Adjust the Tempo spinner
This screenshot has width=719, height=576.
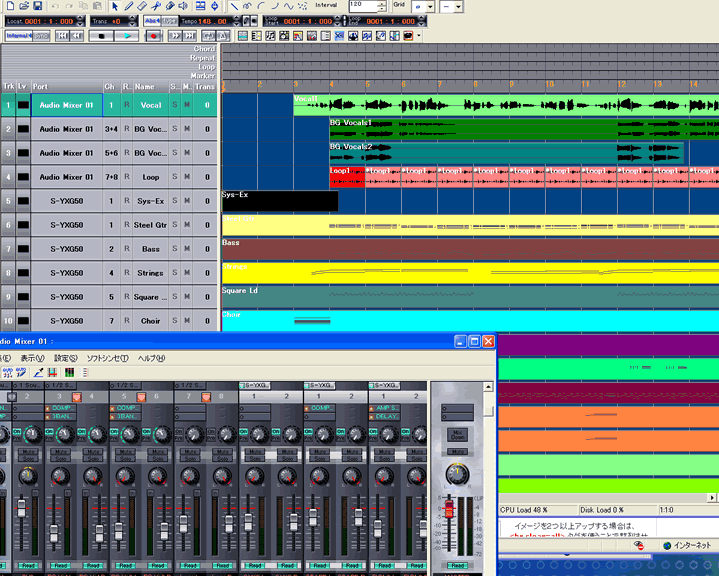click(x=237, y=21)
